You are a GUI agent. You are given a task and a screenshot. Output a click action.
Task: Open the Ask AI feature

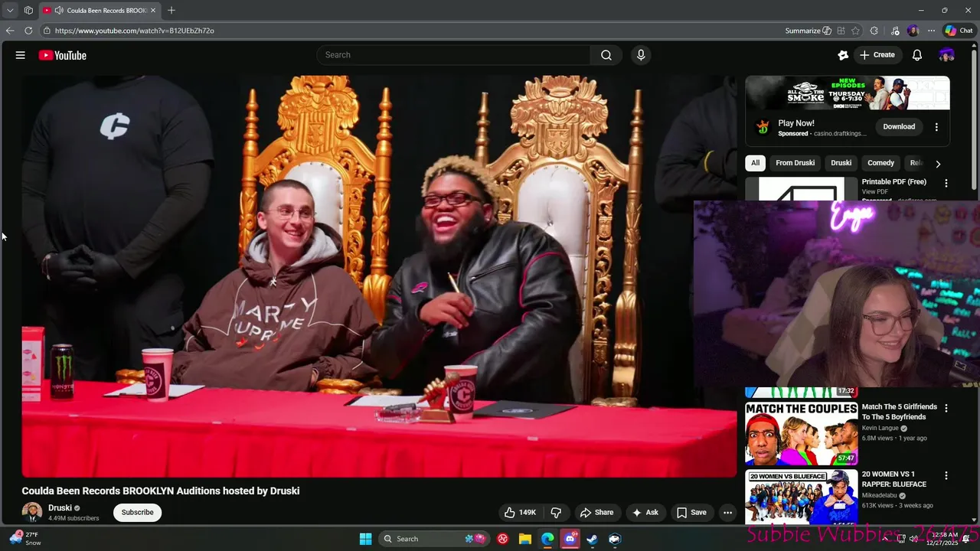(645, 513)
